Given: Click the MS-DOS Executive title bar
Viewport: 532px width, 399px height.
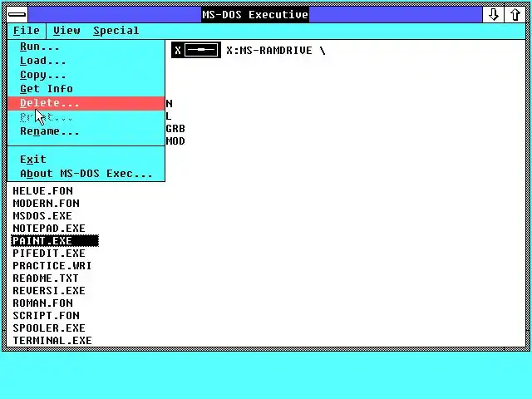Looking at the screenshot, I should (x=255, y=15).
